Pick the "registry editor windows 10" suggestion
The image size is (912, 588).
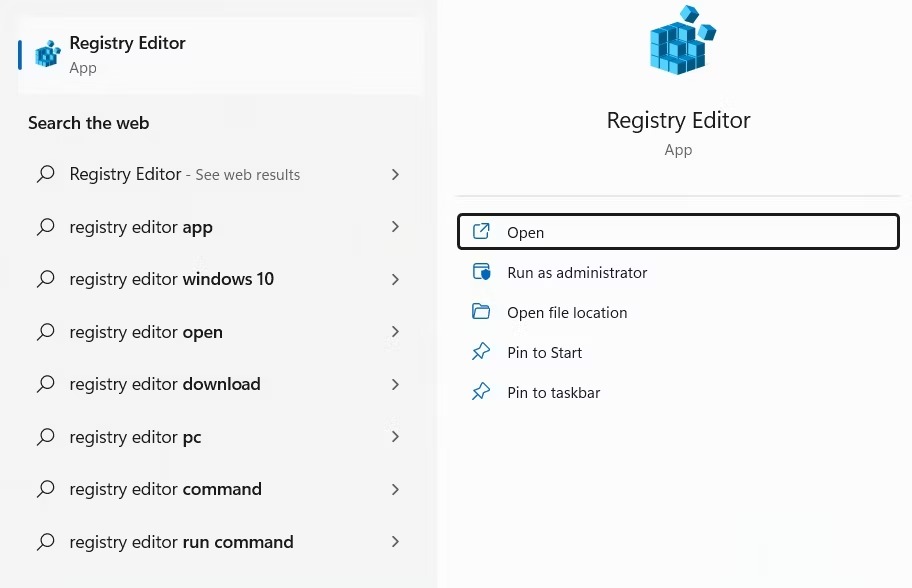[x=220, y=279]
